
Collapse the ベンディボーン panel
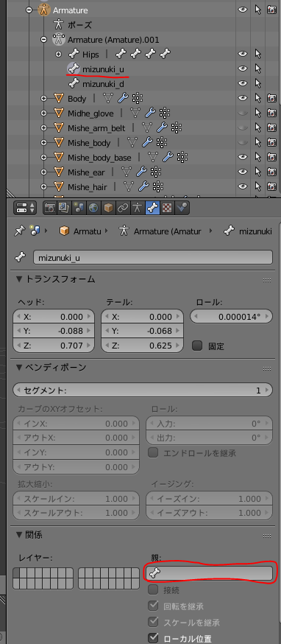pyautogui.click(x=19, y=367)
